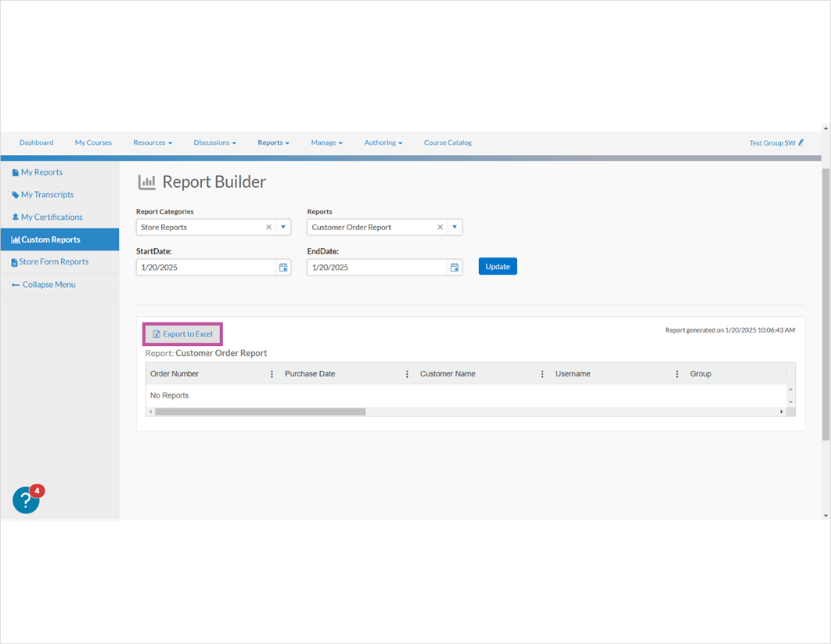The height and width of the screenshot is (644, 831).
Task: Click the EndDate input field
Action: click(x=377, y=267)
